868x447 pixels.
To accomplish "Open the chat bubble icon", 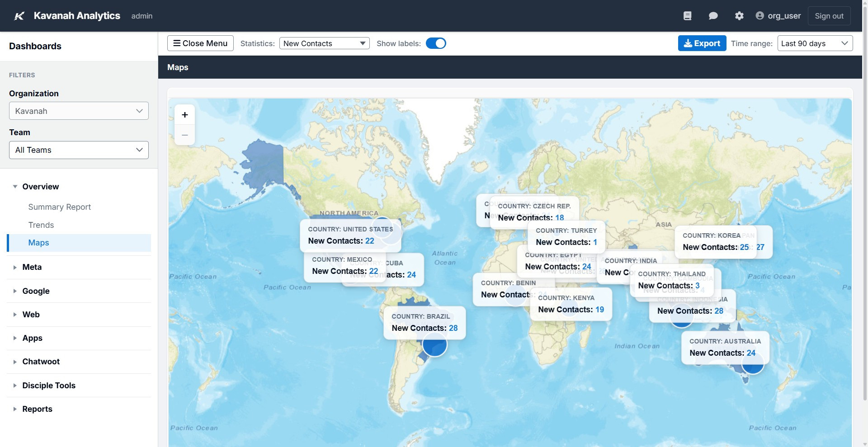I will click(x=713, y=15).
